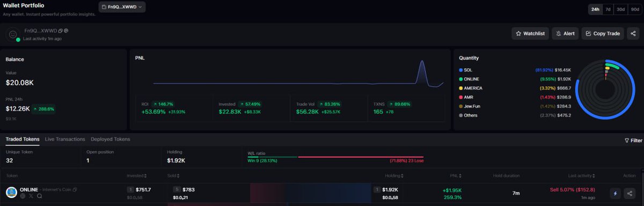Switch to Live Transactions tab
This screenshot has width=644, height=206.
tap(65, 139)
